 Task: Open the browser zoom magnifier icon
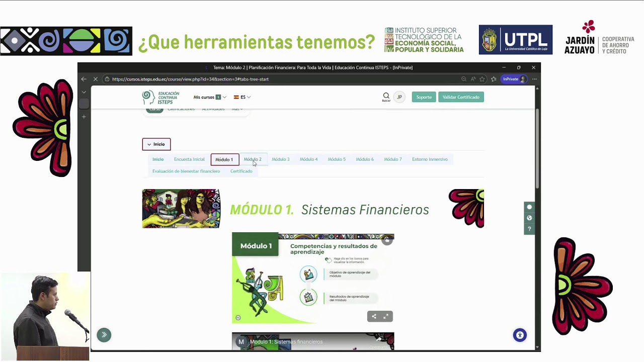pos(464,79)
